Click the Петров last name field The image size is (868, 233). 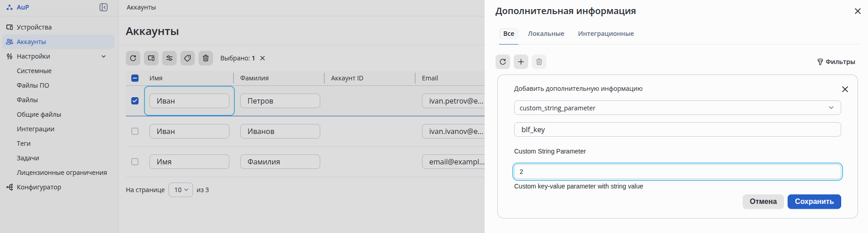point(280,101)
